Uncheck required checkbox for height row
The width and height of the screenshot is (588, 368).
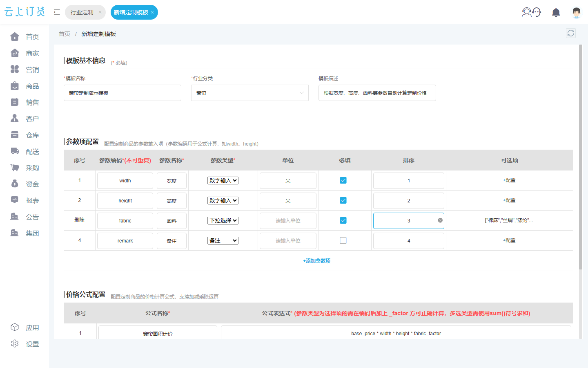pyautogui.click(x=343, y=200)
